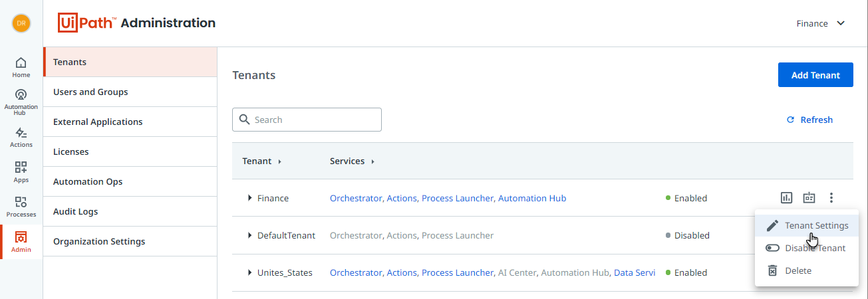Click the trash icon next to Delete

pyautogui.click(x=772, y=270)
